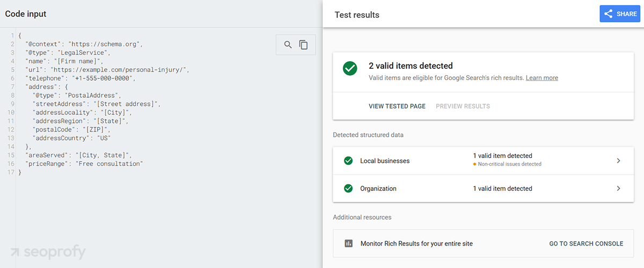Click View Tested Page
The height and width of the screenshot is (268, 644).
397,106
